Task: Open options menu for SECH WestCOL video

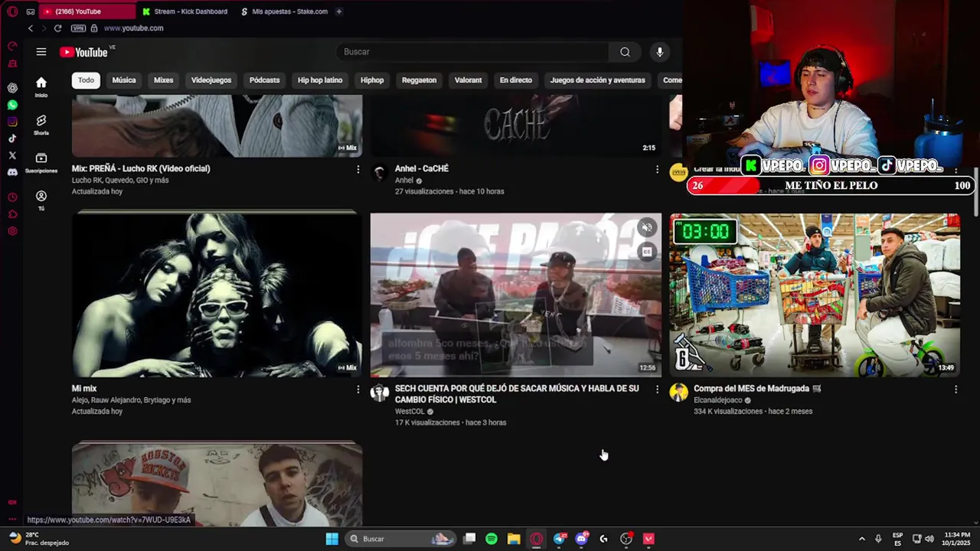Action: [656, 390]
